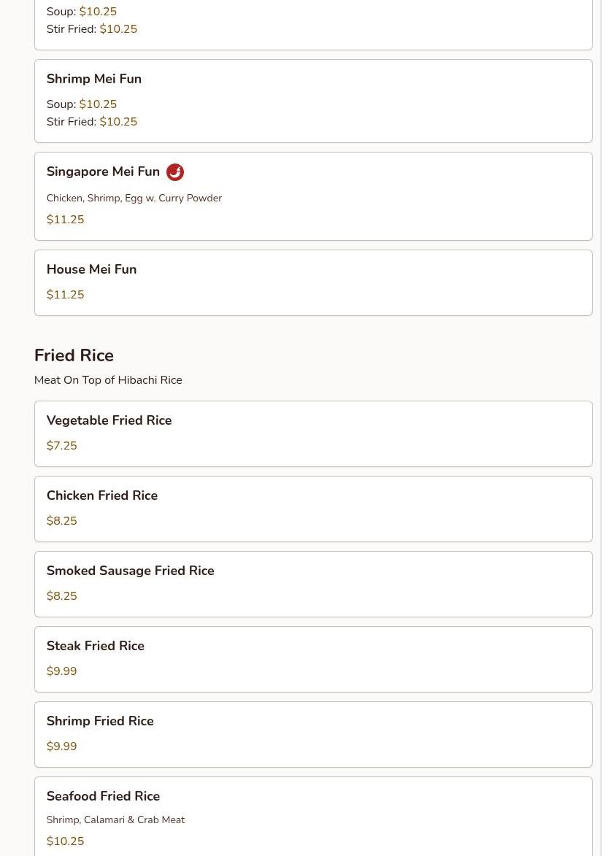This screenshot has height=856, width=616.
Task: Click Shrimp Mei Fun Stir Fried price
Action: pyautogui.click(x=118, y=122)
